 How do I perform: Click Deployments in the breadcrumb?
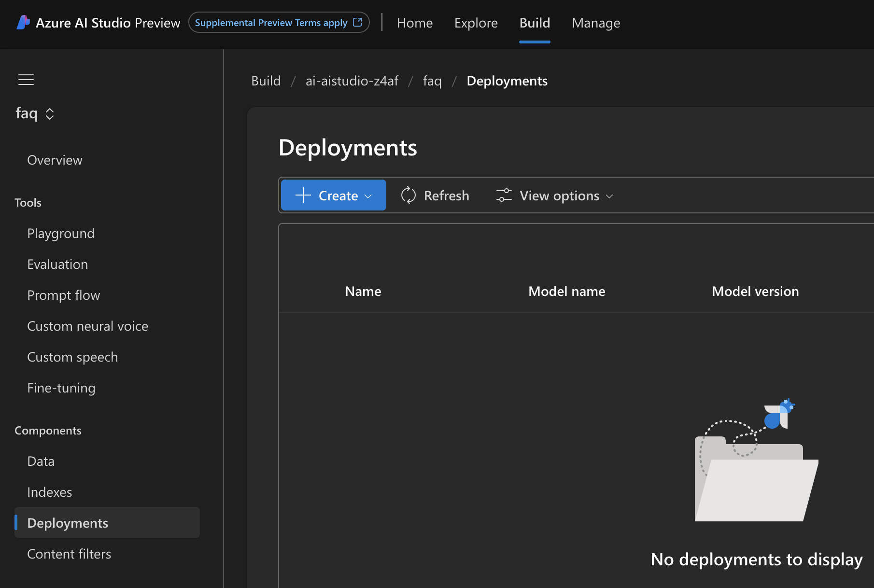point(507,81)
